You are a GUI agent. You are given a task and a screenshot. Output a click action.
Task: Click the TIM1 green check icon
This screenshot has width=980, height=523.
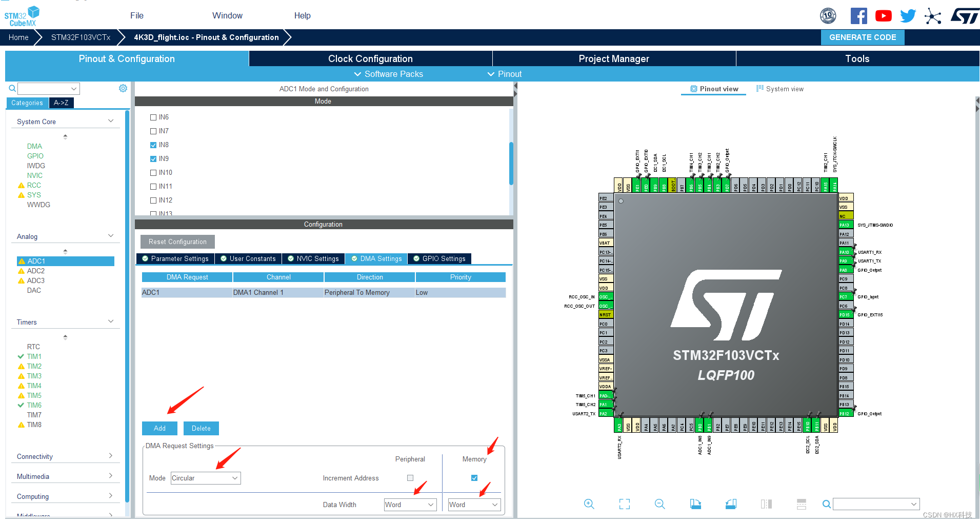pos(21,356)
